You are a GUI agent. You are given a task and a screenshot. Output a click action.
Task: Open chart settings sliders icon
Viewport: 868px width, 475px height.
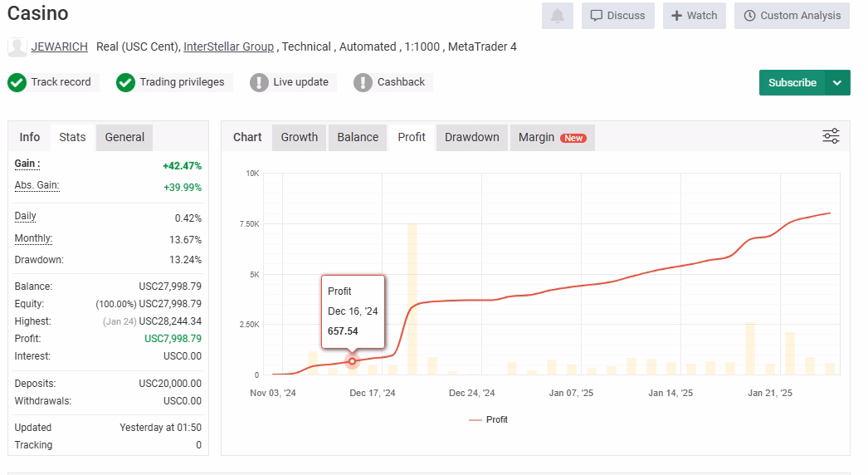click(830, 136)
